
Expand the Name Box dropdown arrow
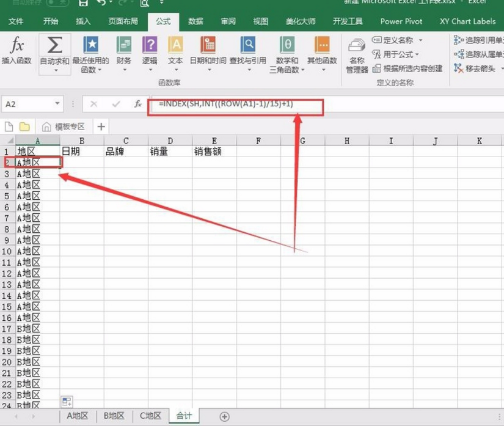57,103
